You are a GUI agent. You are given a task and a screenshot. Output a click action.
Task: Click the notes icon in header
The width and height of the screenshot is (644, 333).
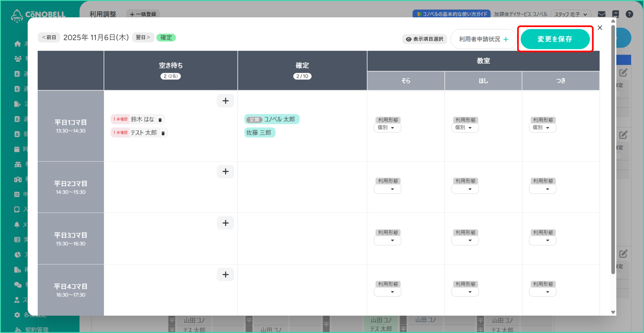pyautogui.click(x=615, y=14)
